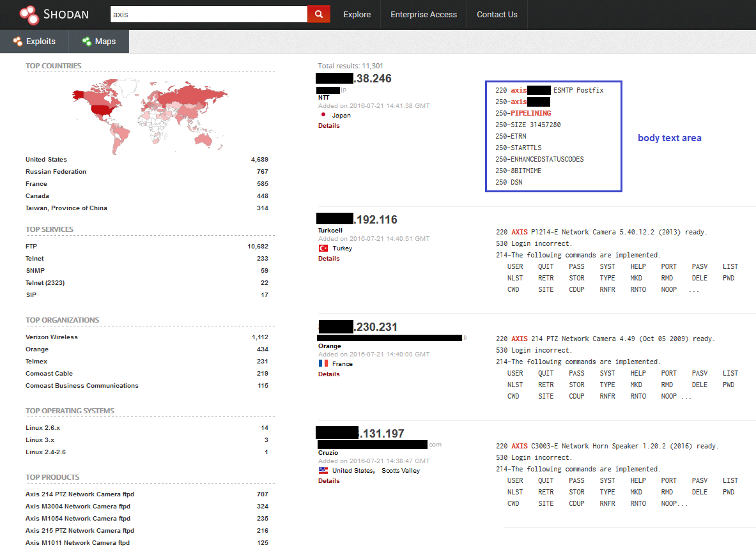Click the NTT organization name
The height and width of the screenshot is (550, 756).
[323, 97]
